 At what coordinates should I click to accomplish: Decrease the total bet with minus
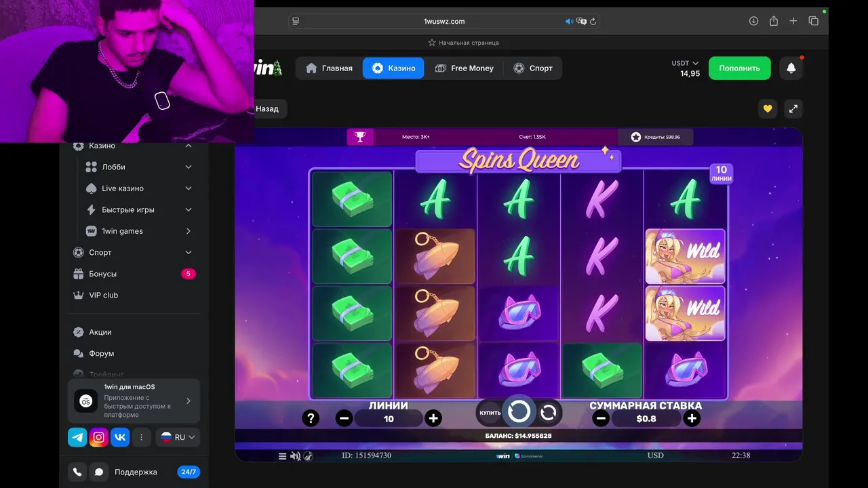click(601, 418)
